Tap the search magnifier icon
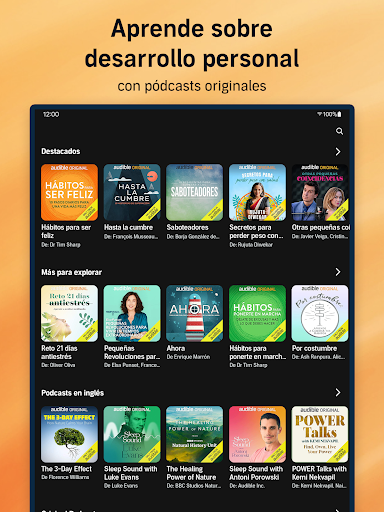 [339, 131]
